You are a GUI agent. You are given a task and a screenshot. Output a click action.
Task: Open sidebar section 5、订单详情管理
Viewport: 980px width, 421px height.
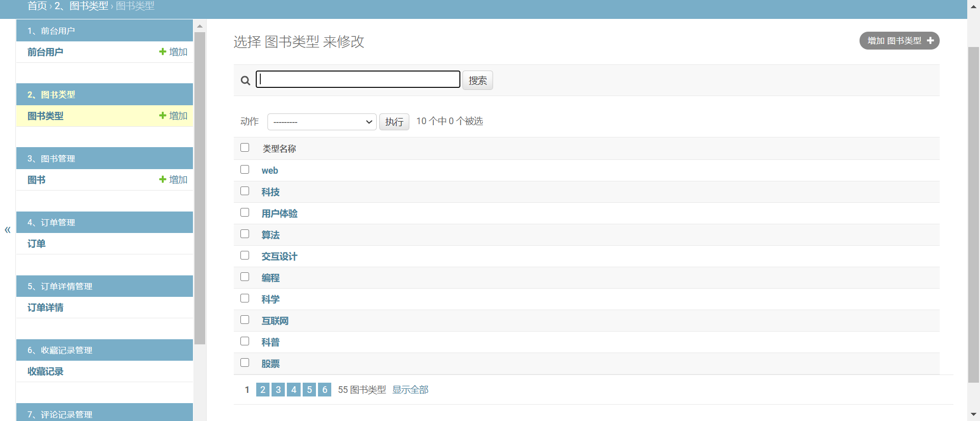coord(60,287)
